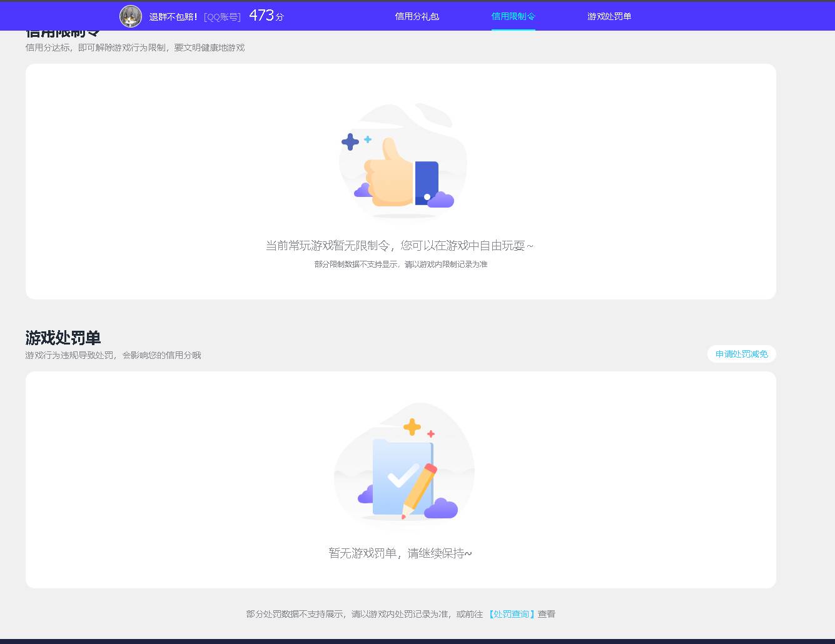
Task: Switch to the 信用分礼包 tab
Action: click(x=417, y=16)
